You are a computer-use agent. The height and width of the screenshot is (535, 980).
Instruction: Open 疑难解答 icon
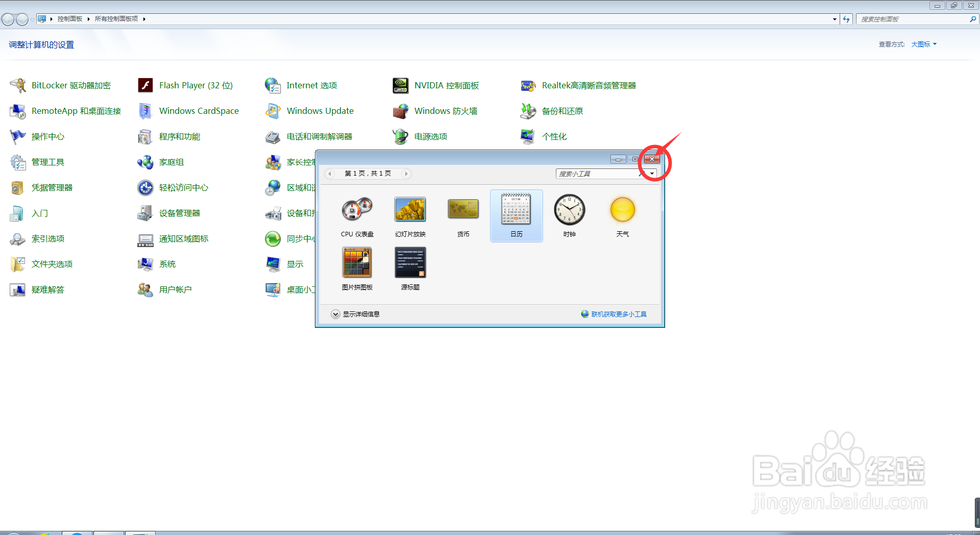[18, 289]
